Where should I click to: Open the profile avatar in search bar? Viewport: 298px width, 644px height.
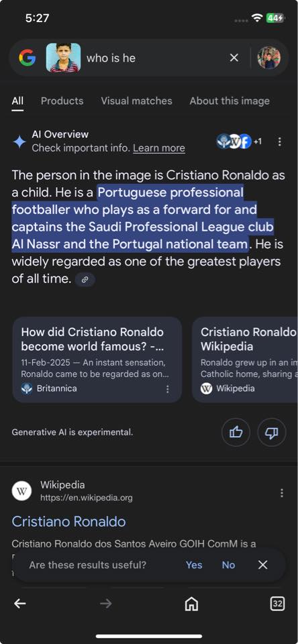point(269,58)
